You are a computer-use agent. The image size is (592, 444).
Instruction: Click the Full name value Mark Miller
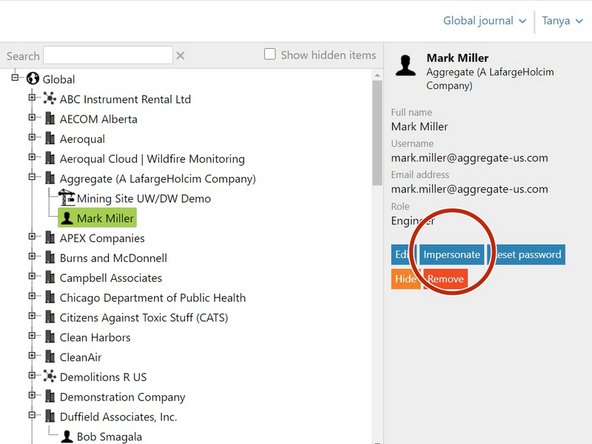pos(419,126)
